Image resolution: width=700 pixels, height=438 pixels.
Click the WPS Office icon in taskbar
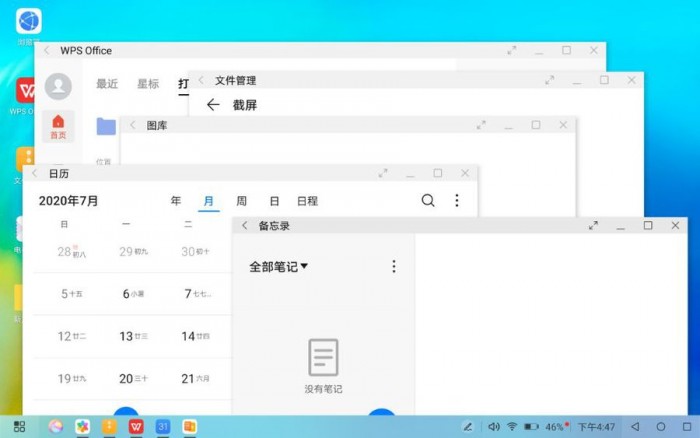coord(135,427)
